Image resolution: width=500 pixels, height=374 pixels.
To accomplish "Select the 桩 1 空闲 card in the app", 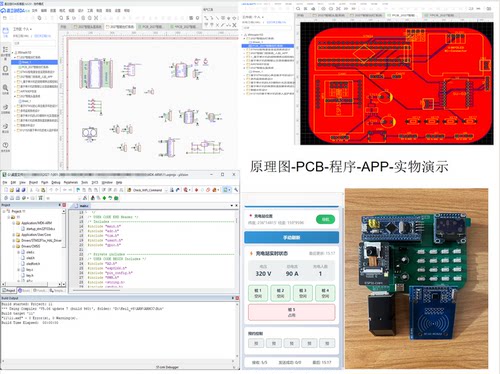I will click(258, 293).
